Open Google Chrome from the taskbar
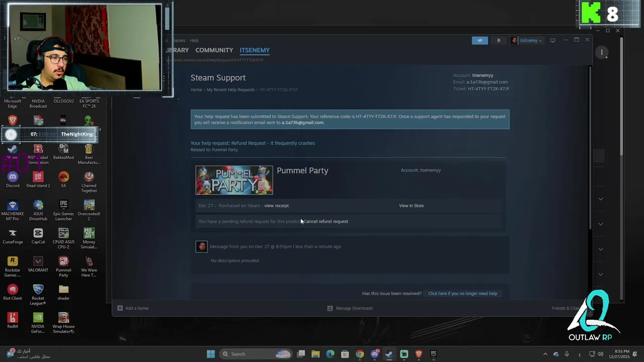 point(360,354)
